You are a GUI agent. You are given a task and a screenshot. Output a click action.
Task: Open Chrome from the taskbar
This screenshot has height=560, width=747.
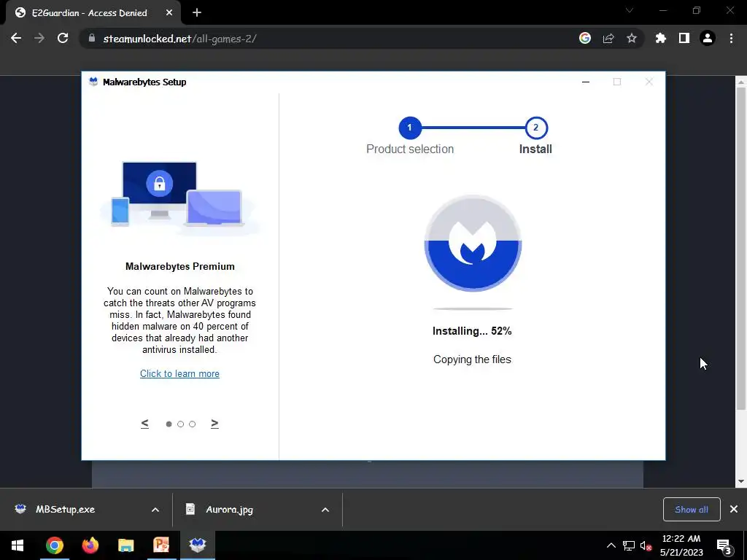54,545
